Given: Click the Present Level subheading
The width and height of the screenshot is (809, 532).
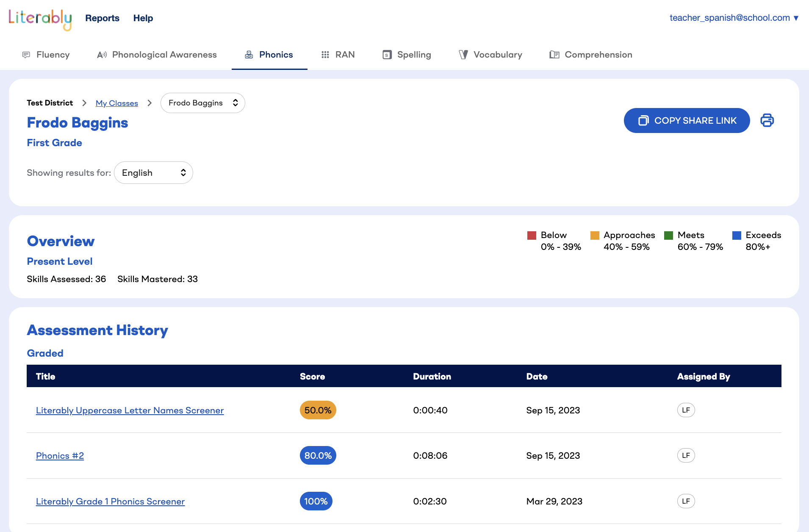Looking at the screenshot, I should 60,261.
